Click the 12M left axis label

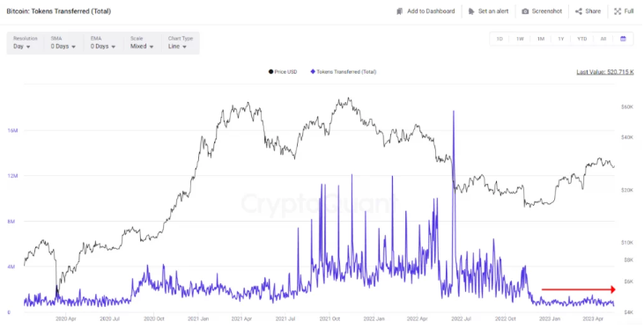click(12, 176)
